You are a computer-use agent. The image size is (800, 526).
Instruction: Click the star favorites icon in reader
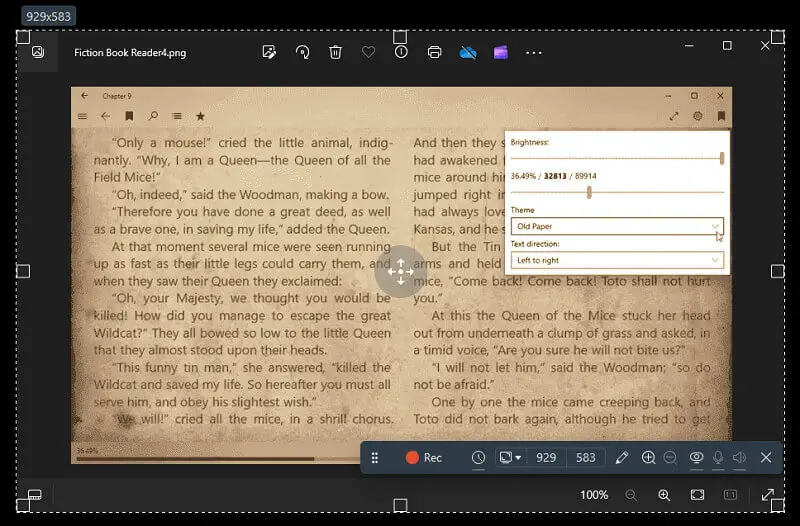point(201,116)
